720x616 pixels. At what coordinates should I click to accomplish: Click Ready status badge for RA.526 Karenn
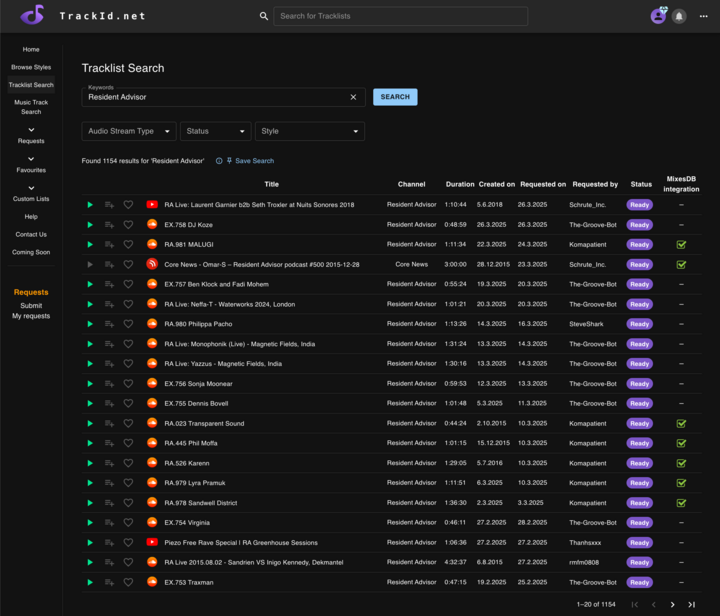tap(640, 463)
